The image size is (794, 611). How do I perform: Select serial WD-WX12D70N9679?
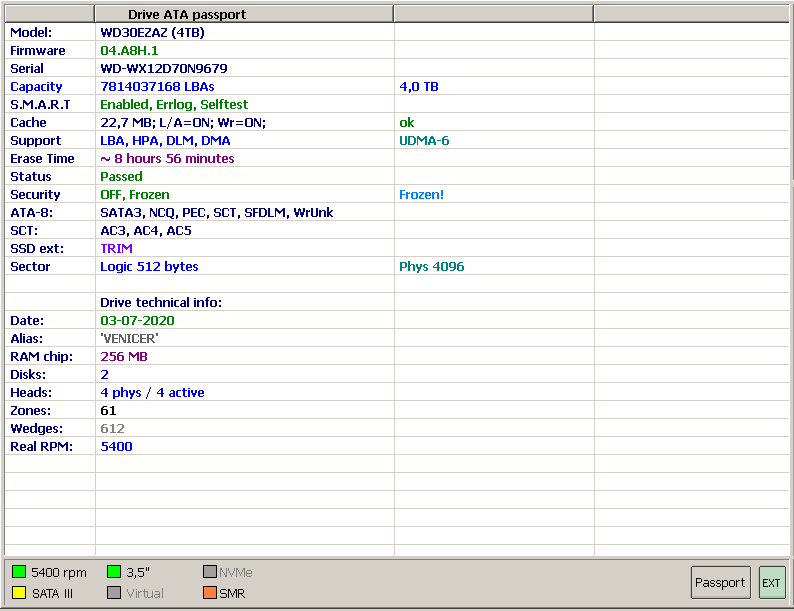coord(164,68)
